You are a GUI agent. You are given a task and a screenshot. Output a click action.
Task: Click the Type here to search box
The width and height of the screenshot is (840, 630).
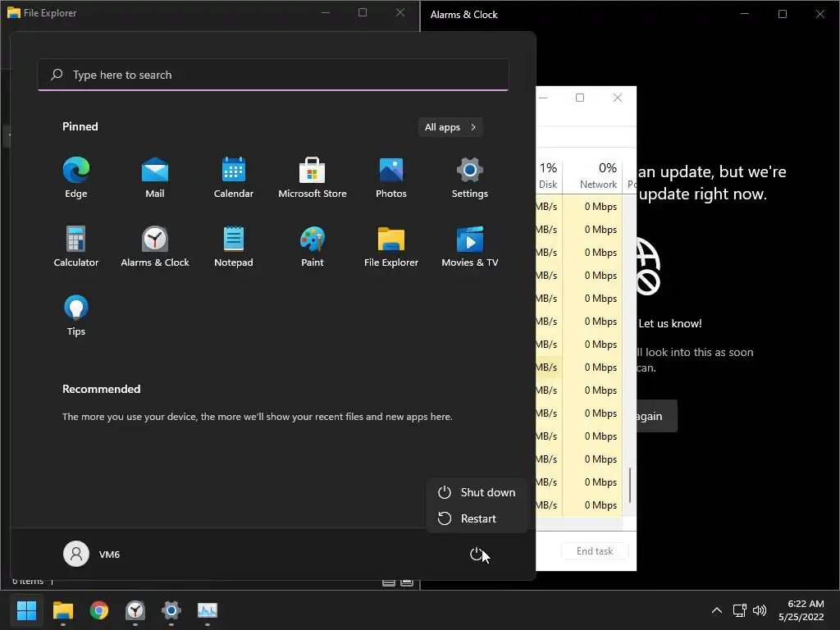coord(273,75)
